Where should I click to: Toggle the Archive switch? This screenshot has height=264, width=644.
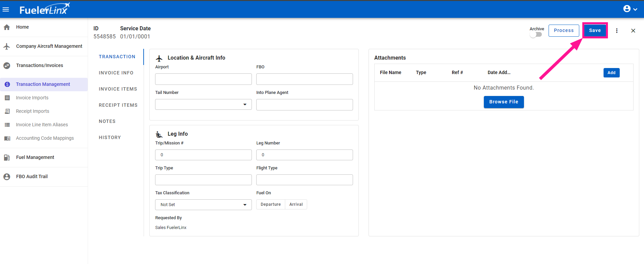(x=536, y=34)
